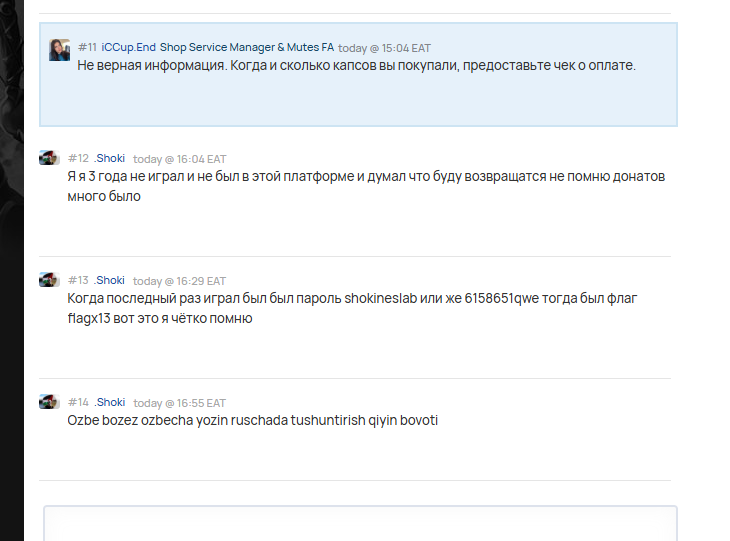Click .Shoki's avatar in post #12
This screenshot has width=730, height=541.
[49, 158]
